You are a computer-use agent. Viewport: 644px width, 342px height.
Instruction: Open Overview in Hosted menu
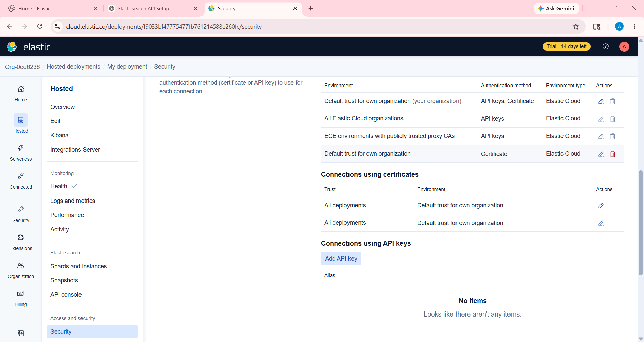pos(62,107)
